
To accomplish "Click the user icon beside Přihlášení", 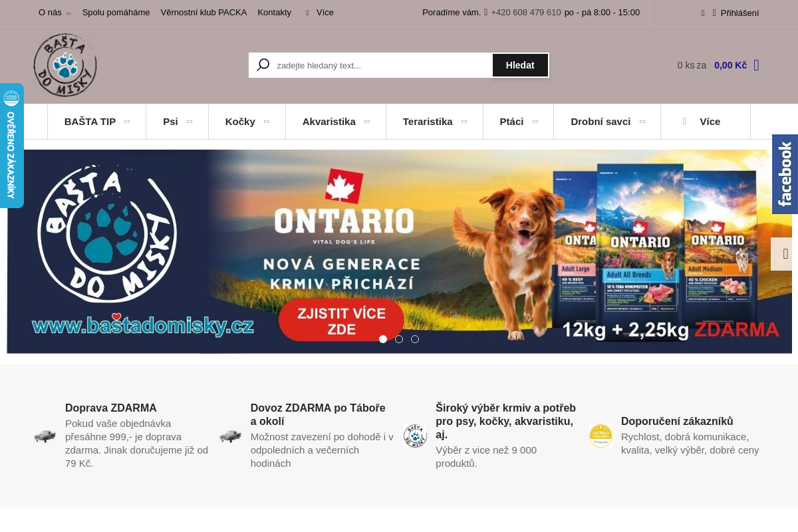I will (714, 13).
